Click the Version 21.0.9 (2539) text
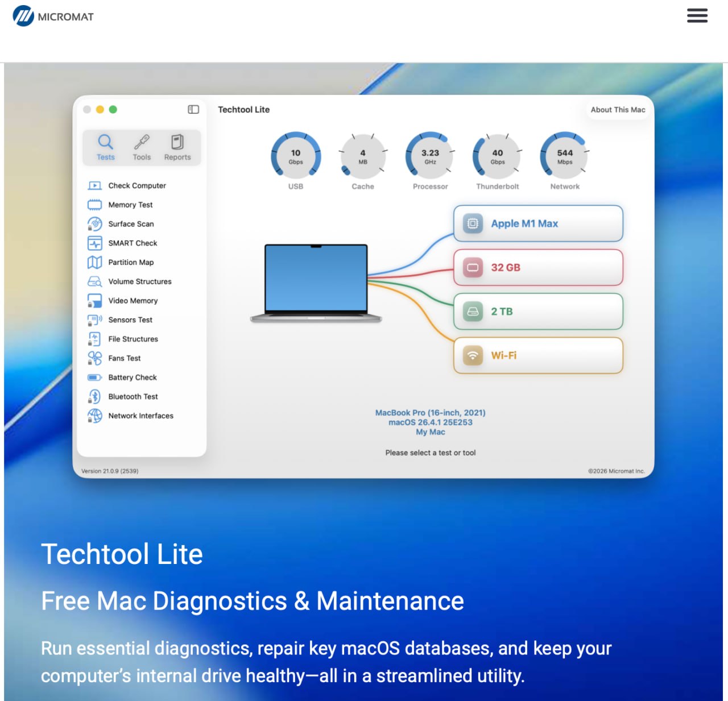Image resolution: width=728 pixels, height=701 pixels. click(x=110, y=471)
